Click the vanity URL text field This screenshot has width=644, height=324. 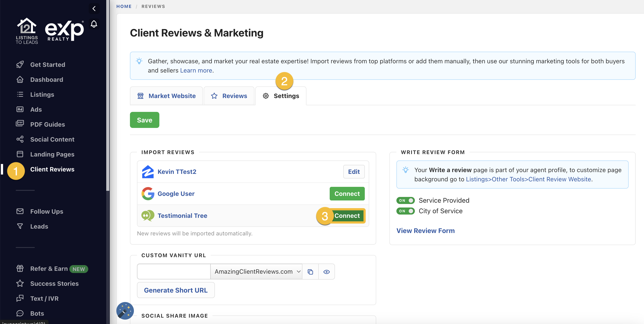(x=174, y=272)
